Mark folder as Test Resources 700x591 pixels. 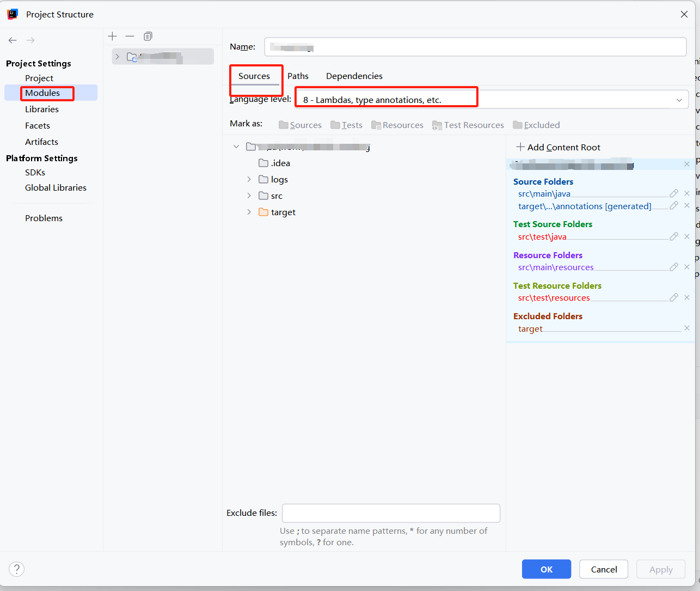(x=468, y=125)
